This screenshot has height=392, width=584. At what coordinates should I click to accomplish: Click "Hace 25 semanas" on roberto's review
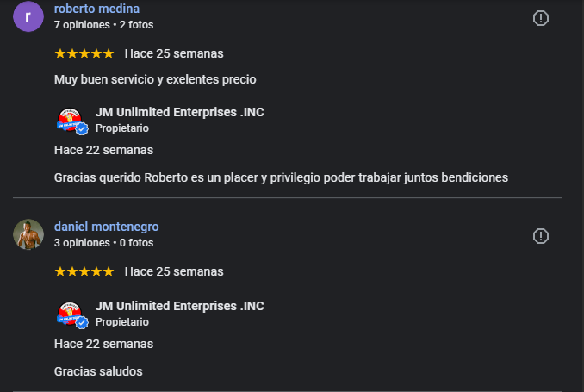pos(174,53)
